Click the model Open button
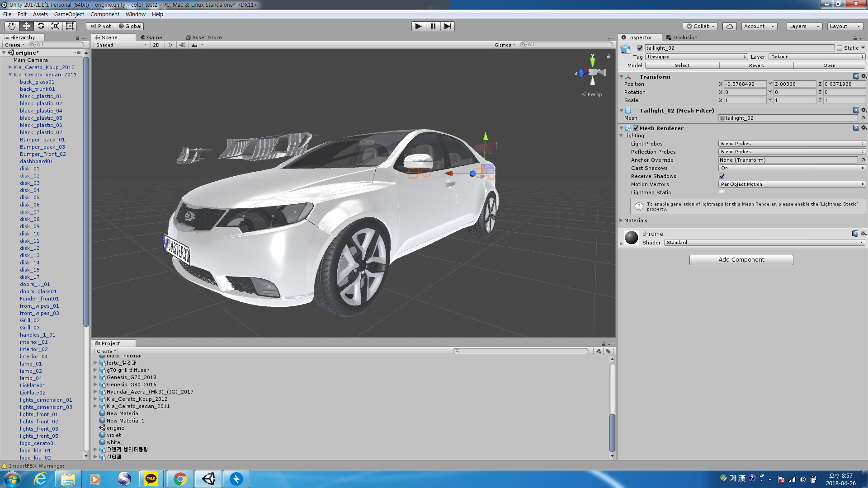 pyautogui.click(x=830, y=66)
